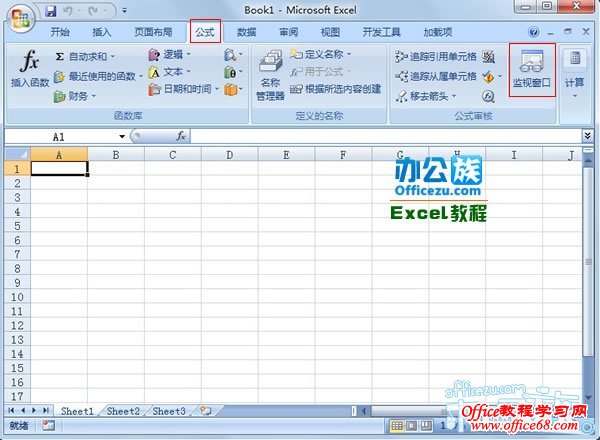Open Lookup and Reference functions icon

[233, 55]
